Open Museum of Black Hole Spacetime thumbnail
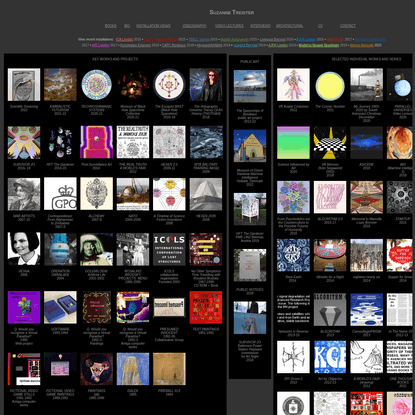Viewport: 415px width, 415px height. point(133,85)
